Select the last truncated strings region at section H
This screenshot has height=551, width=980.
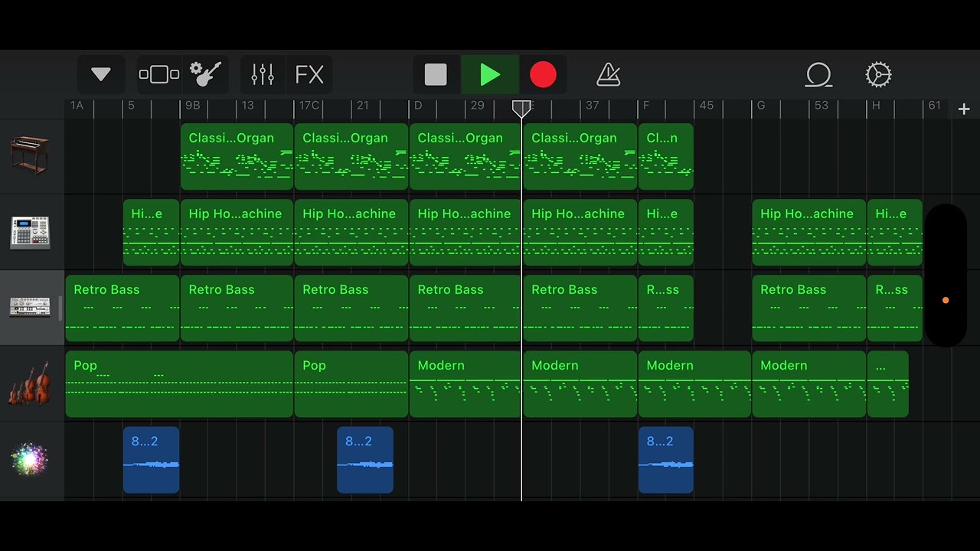click(x=888, y=383)
